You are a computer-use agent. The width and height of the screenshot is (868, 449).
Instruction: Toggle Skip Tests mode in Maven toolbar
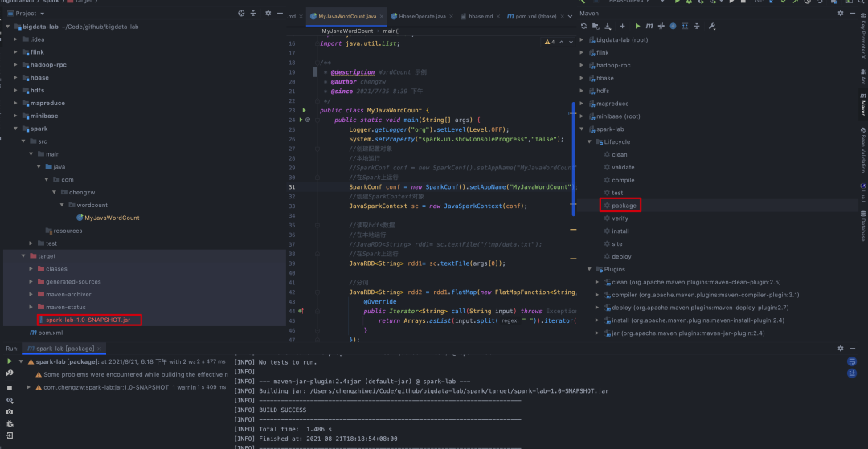coord(674,26)
